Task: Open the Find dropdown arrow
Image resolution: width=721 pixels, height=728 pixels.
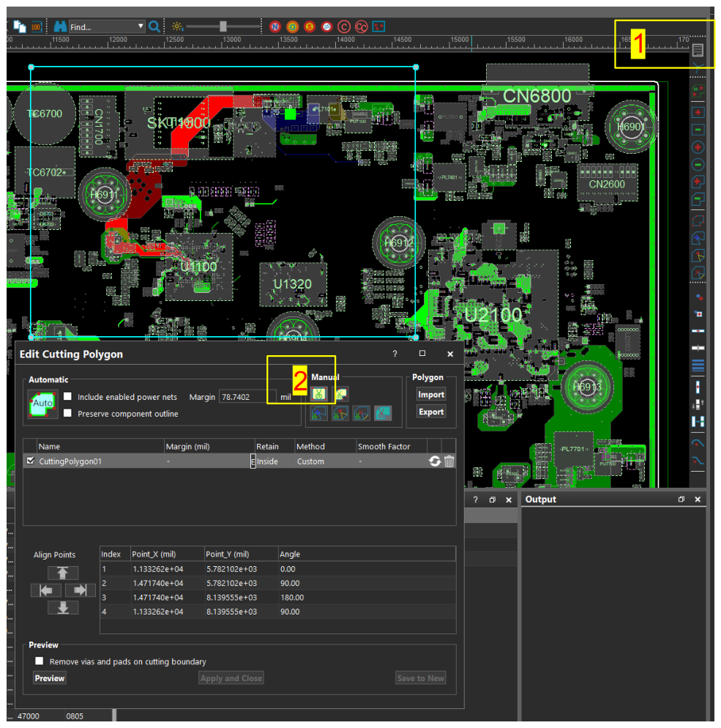Action: coord(140,26)
